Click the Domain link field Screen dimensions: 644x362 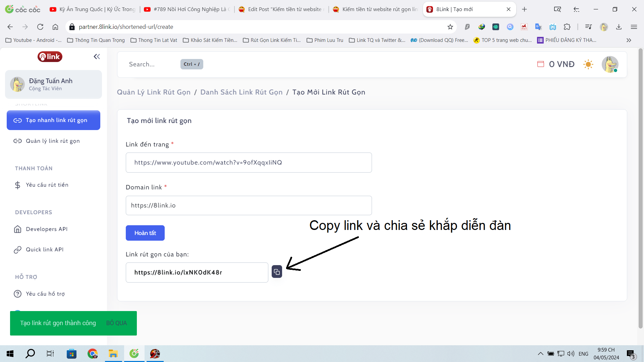(x=249, y=205)
